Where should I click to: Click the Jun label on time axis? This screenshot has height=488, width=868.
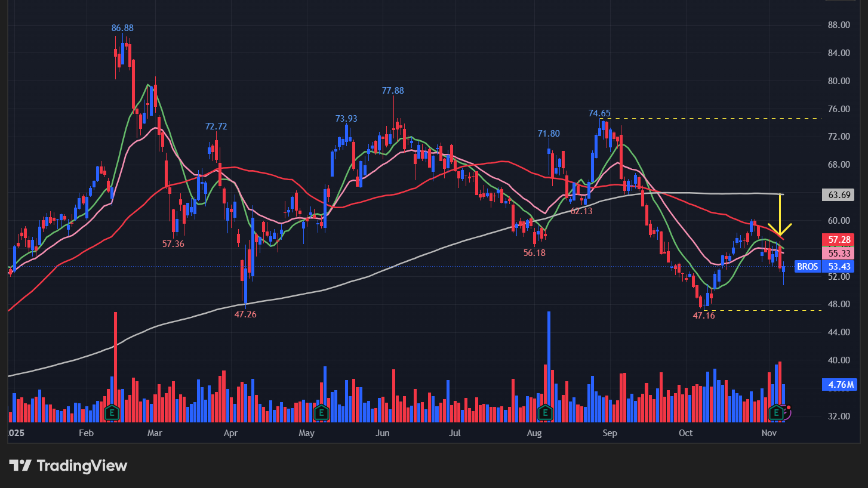coord(382,433)
